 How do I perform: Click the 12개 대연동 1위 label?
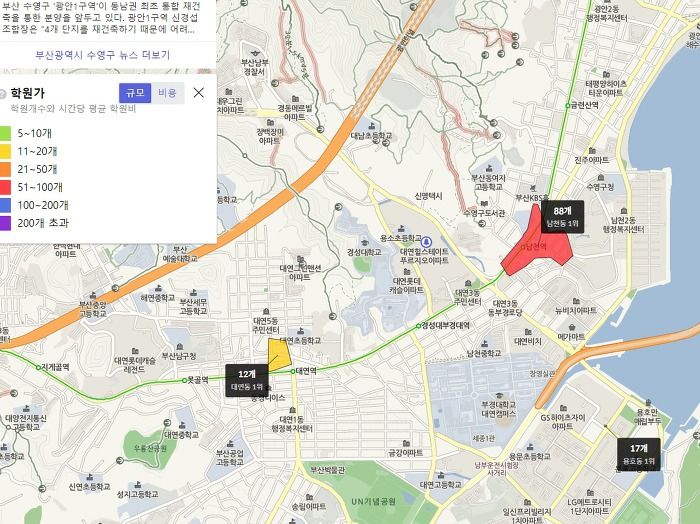tap(246, 380)
